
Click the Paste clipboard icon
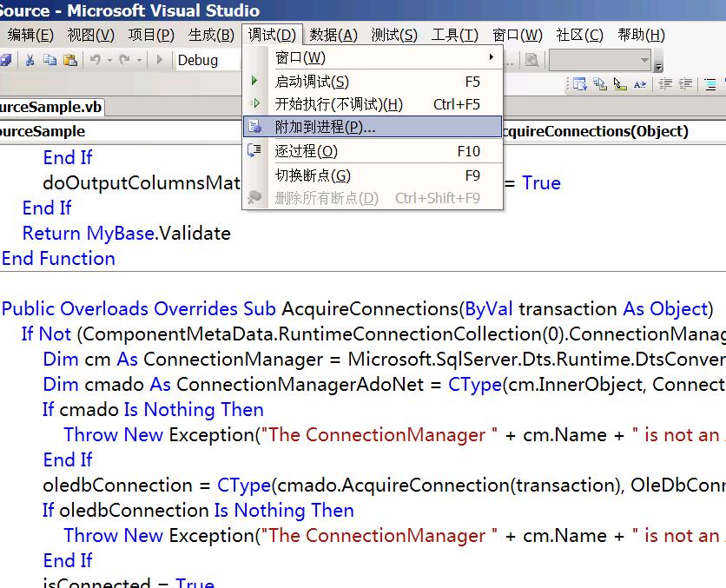tap(70, 60)
